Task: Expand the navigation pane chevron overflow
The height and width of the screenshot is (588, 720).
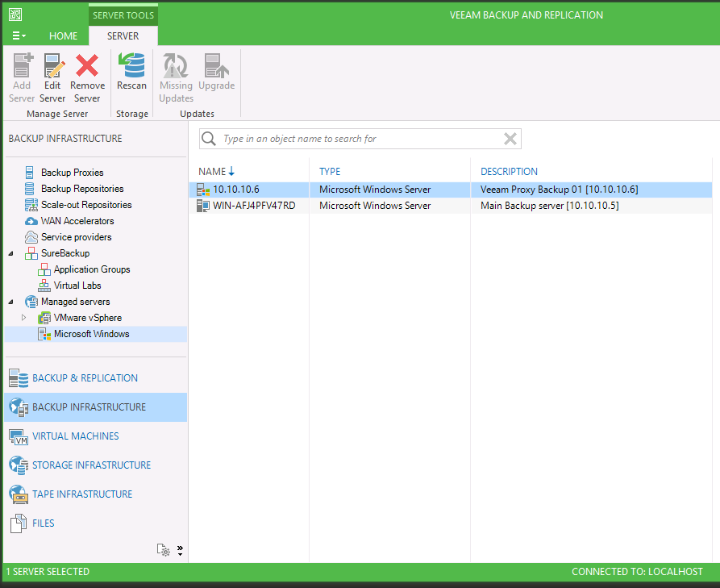Action: click(180, 550)
